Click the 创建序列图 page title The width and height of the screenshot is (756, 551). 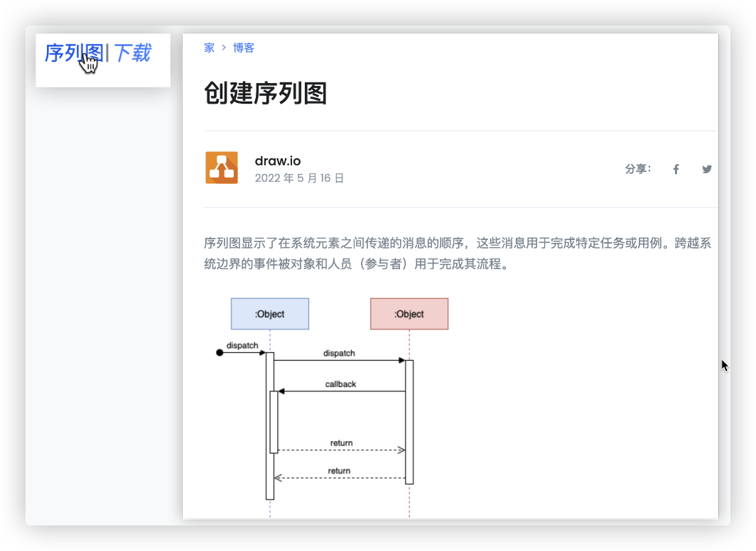(266, 93)
